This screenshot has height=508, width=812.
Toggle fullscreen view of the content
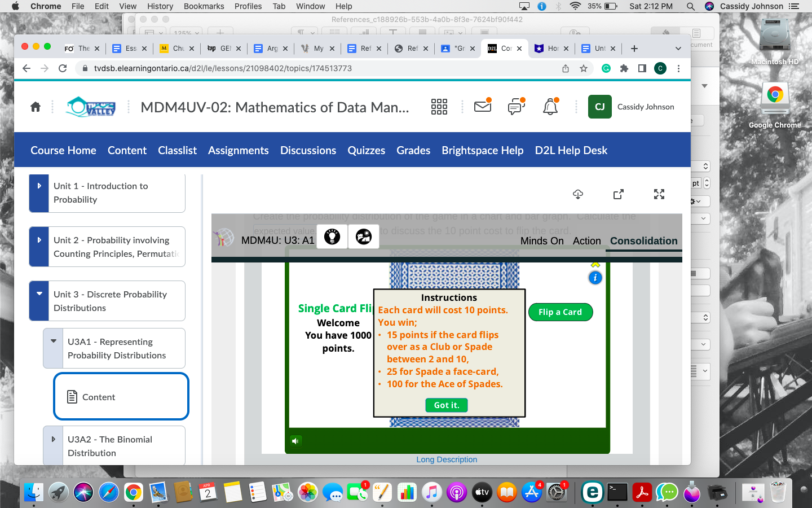point(659,194)
